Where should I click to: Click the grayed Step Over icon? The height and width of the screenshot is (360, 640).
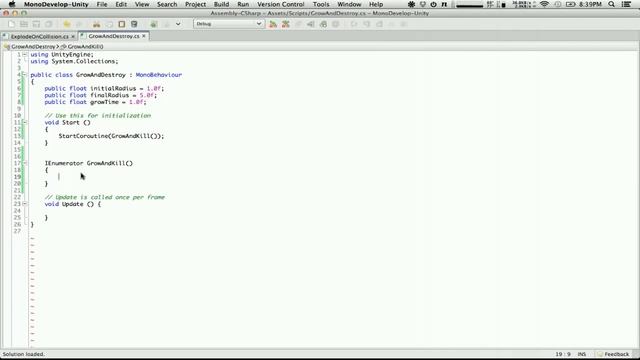point(354,24)
